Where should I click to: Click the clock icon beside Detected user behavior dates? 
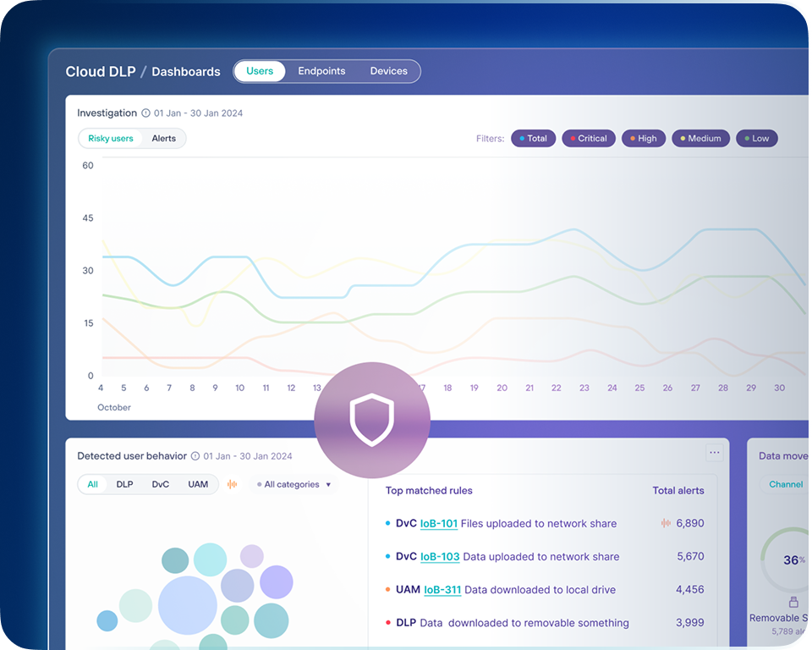click(196, 455)
